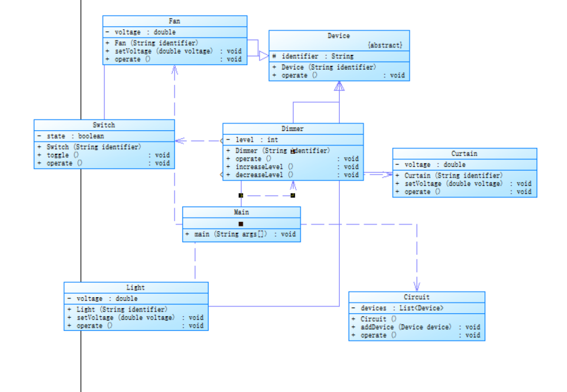Select the Light class title
Viewport: 567px width, 392px height.
coord(136,287)
